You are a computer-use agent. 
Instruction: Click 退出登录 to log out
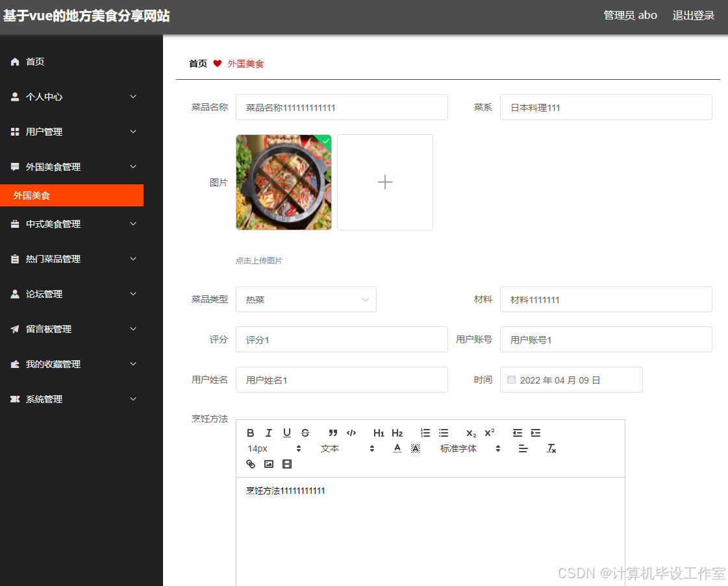pyautogui.click(x=693, y=16)
